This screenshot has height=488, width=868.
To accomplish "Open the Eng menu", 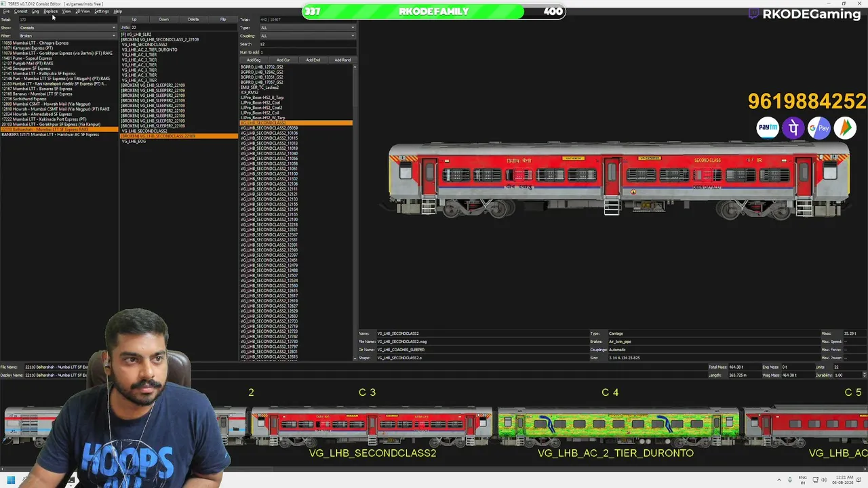I will pyautogui.click(x=35, y=12).
